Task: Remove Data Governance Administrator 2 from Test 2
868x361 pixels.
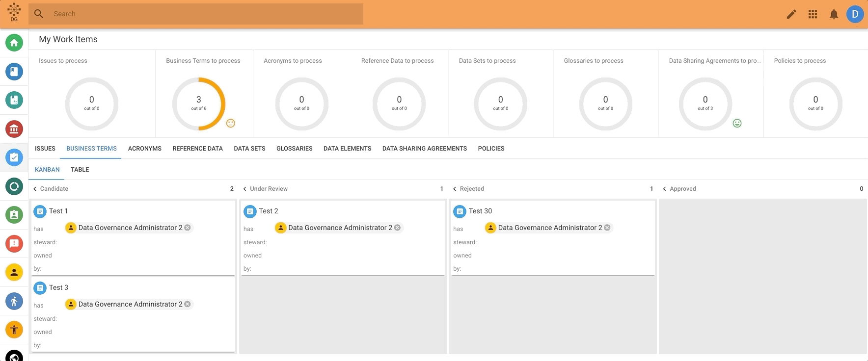Action: [x=398, y=228]
